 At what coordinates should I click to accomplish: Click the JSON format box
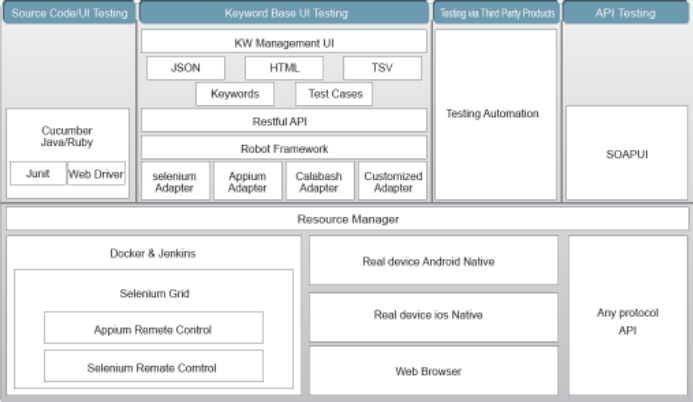point(186,68)
